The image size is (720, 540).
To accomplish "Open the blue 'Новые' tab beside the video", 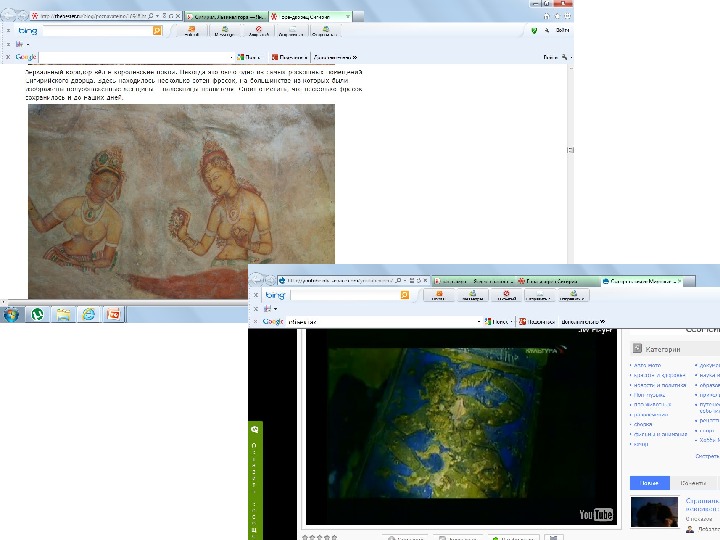I will (649, 483).
